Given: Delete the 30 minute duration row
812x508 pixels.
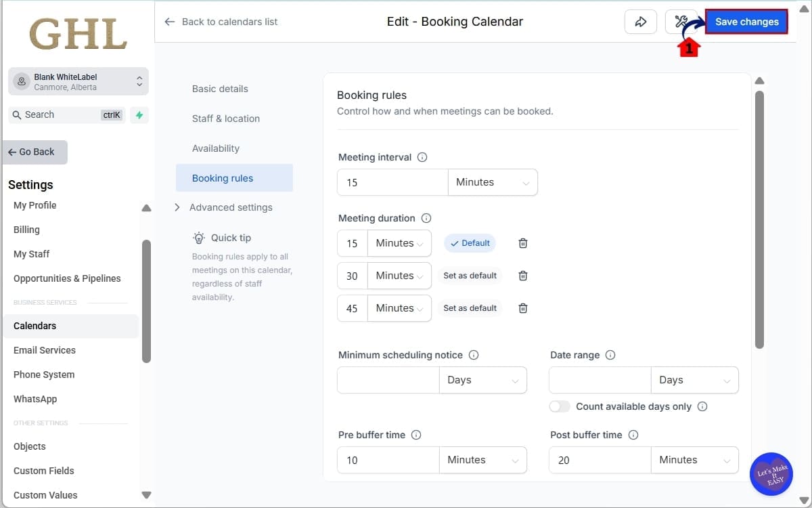Looking at the screenshot, I should [x=523, y=276].
